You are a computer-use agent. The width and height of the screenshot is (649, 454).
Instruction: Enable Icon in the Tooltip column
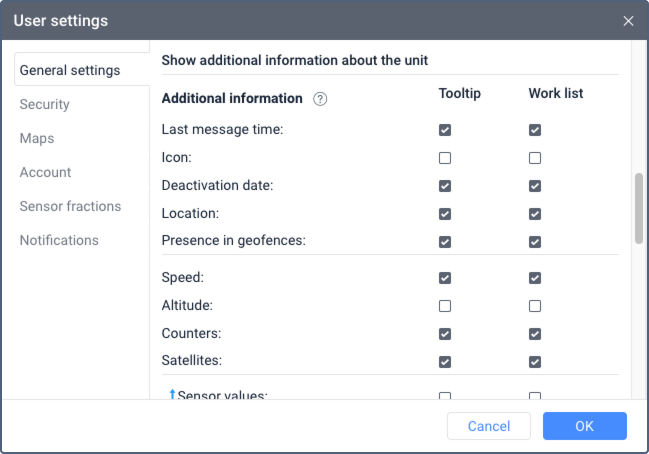(445, 158)
